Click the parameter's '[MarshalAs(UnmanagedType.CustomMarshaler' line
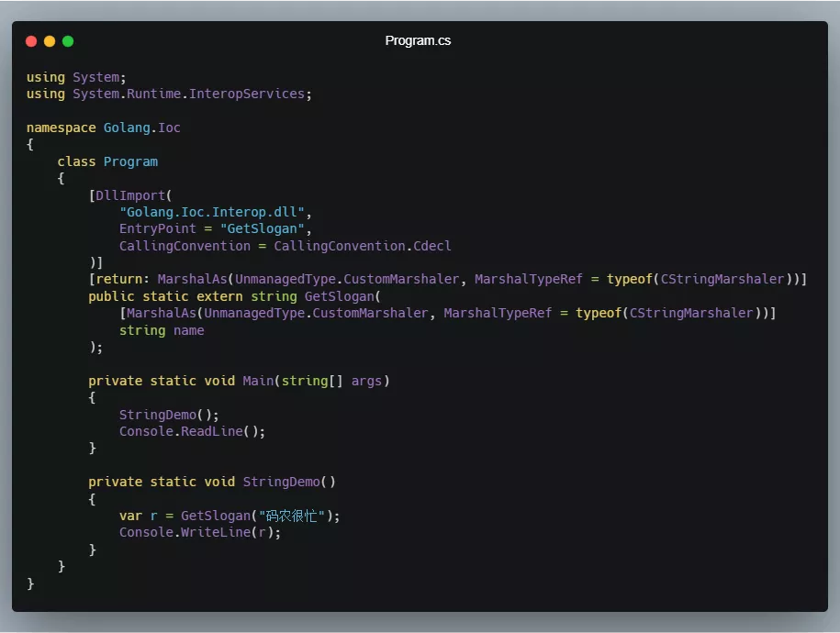 coord(447,313)
